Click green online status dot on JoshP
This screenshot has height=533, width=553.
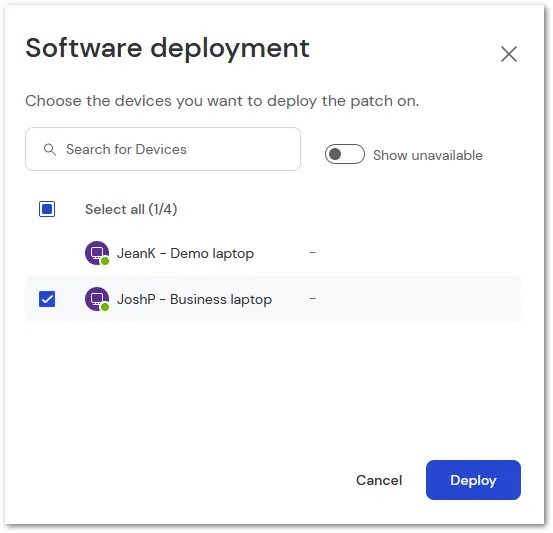(x=105, y=307)
